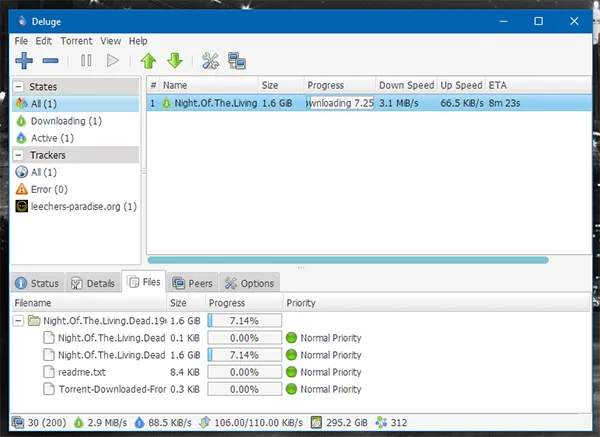Sort torrents by Down Speed
This screenshot has width=600, height=437.
point(406,85)
